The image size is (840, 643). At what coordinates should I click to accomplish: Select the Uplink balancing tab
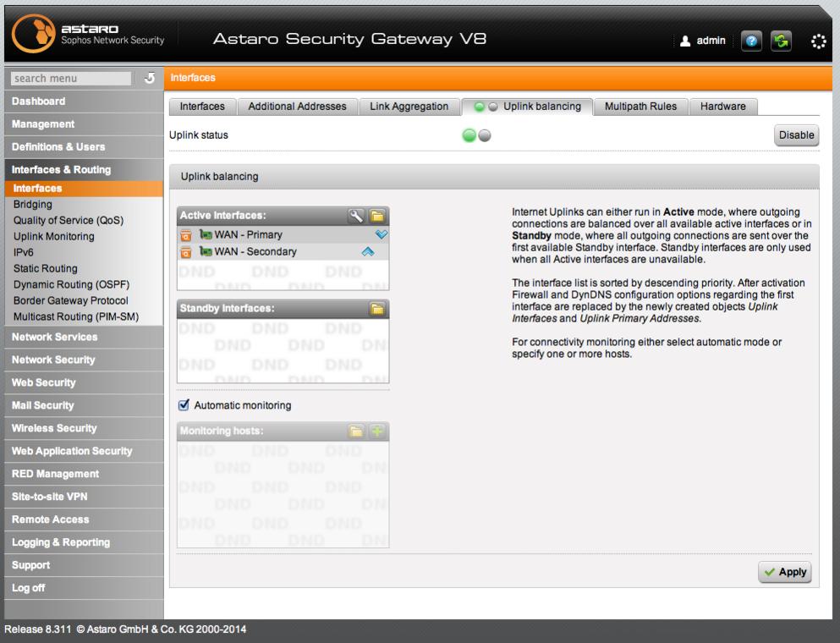point(527,107)
